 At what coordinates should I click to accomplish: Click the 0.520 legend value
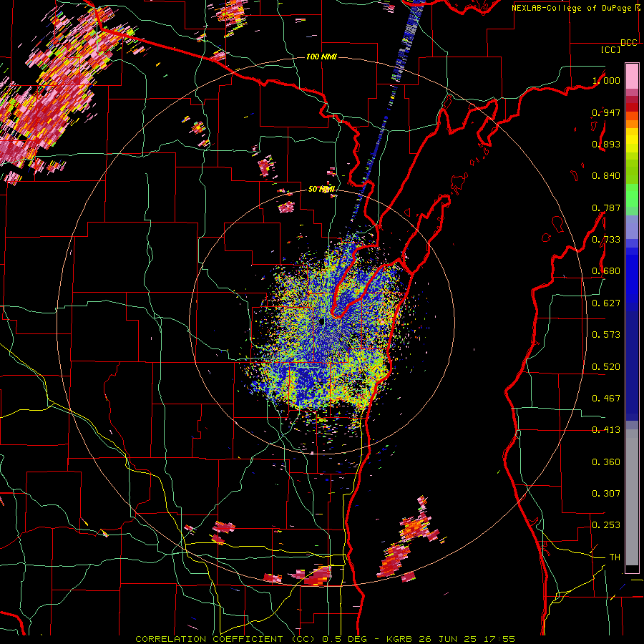click(x=606, y=367)
